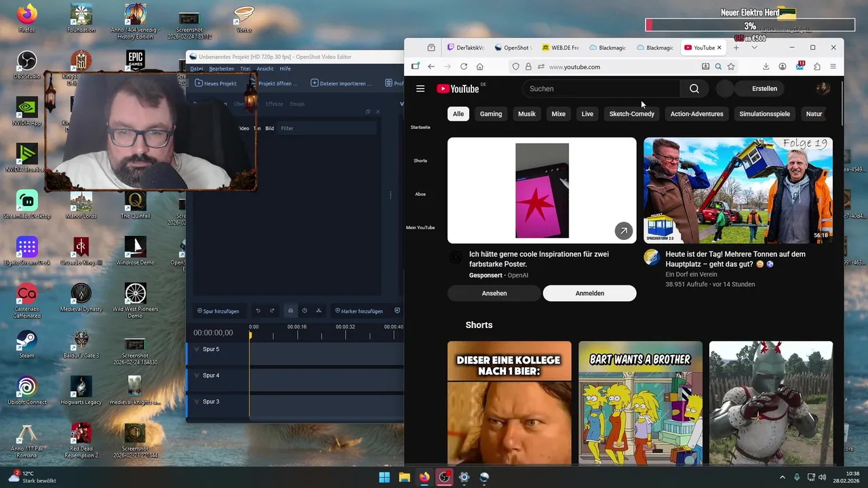Open Ansicht menu in OpenShot

[265, 68]
